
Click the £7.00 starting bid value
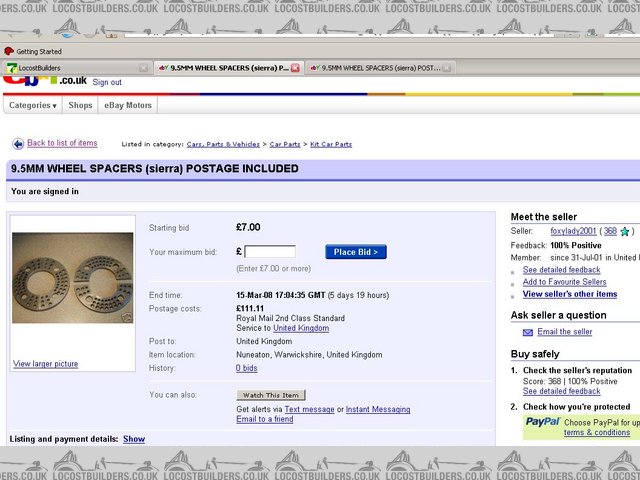248,227
